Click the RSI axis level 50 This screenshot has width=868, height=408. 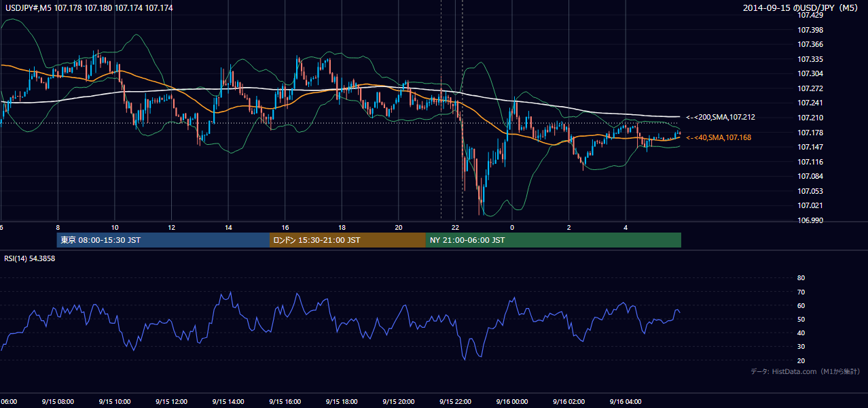click(801, 319)
